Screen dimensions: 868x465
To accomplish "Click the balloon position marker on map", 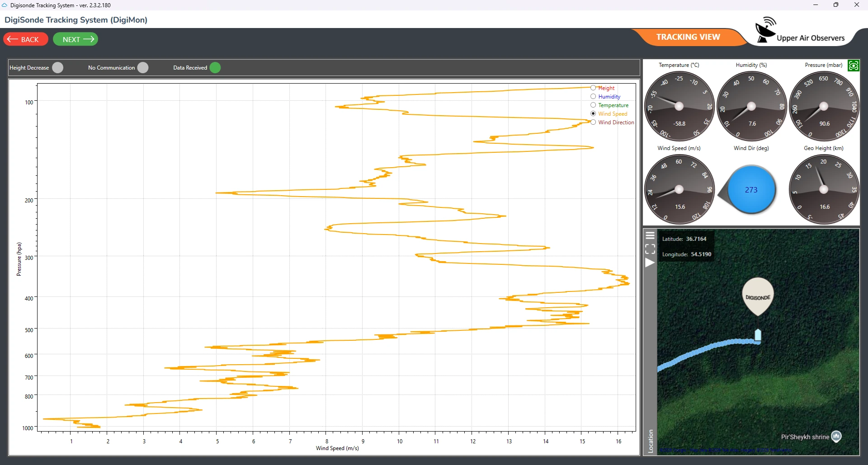I will (758, 335).
